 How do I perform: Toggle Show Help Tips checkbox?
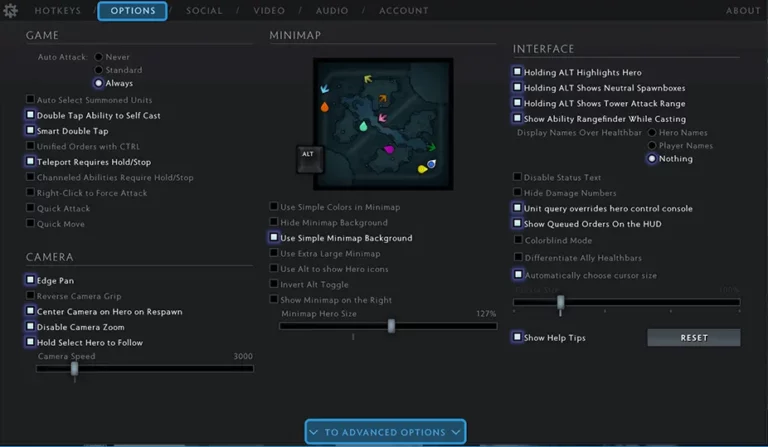517,337
